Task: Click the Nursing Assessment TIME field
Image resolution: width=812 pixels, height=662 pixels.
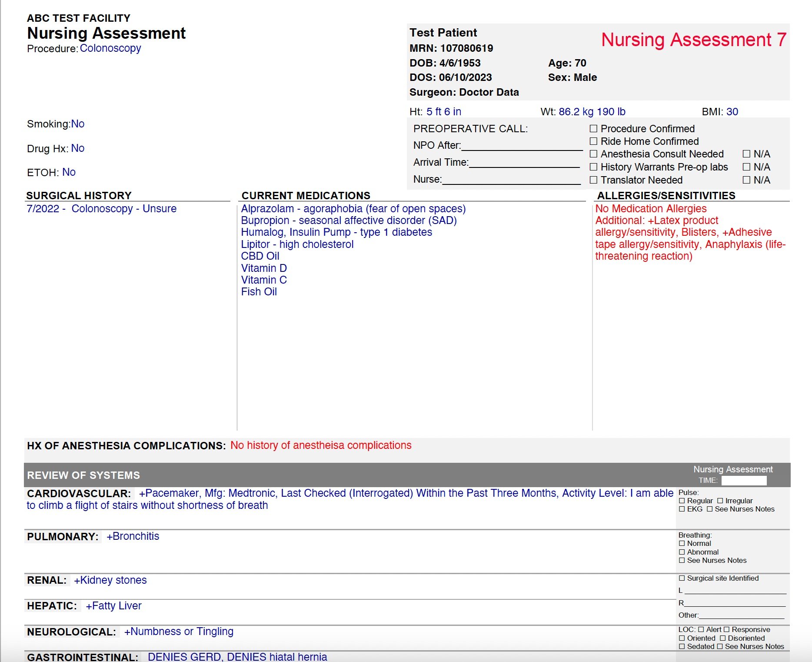Action: pyautogui.click(x=744, y=481)
